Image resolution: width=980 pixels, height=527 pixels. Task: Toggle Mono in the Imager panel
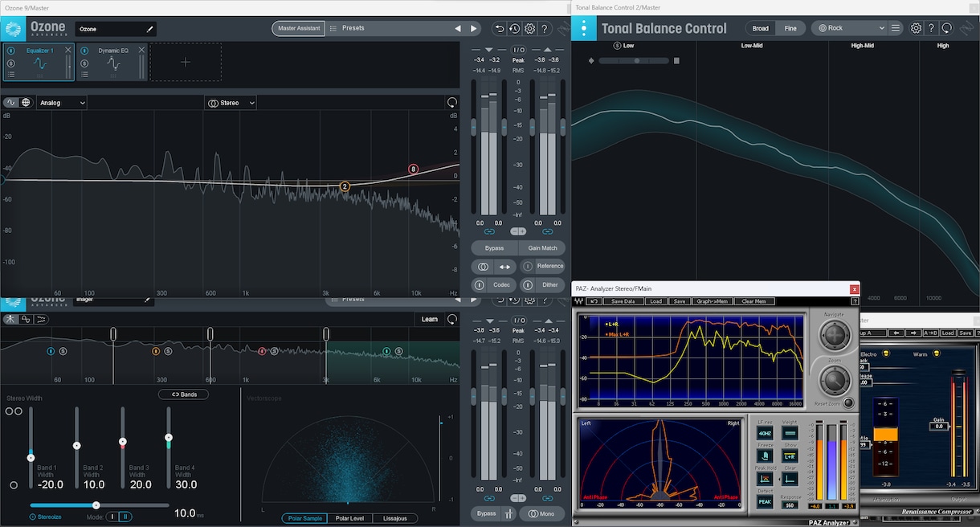541,513
